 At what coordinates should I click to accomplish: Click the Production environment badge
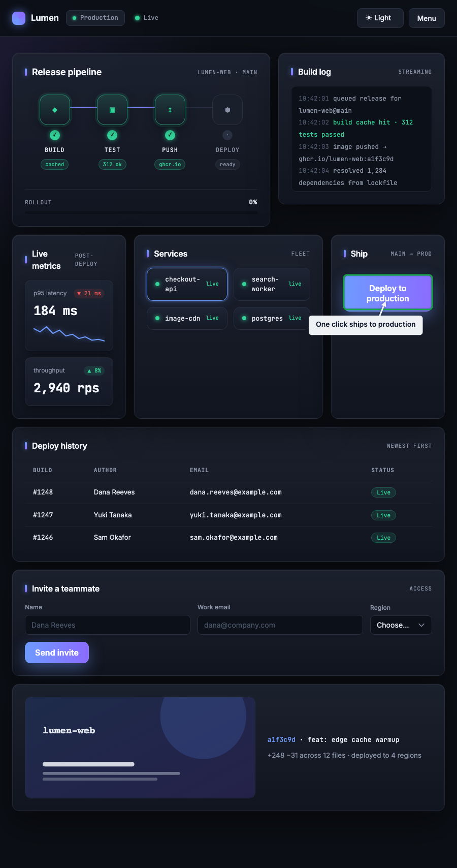pyautogui.click(x=95, y=18)
